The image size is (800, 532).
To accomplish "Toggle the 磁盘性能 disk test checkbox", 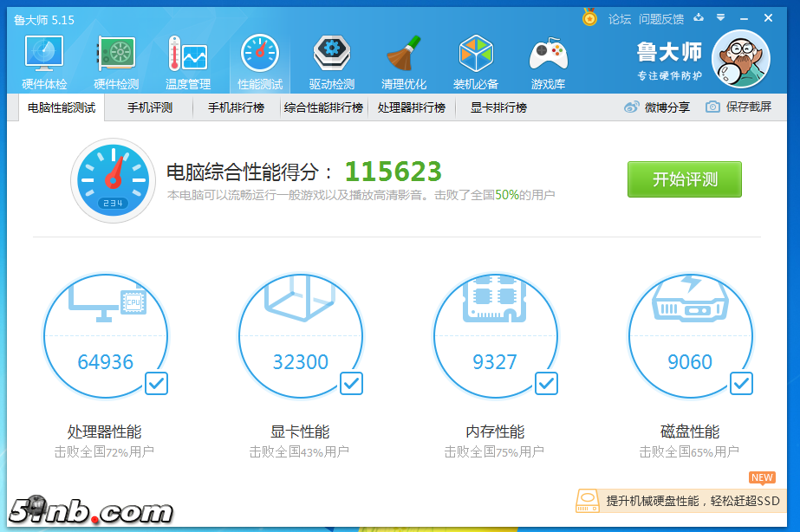I will tap(741, 383).
